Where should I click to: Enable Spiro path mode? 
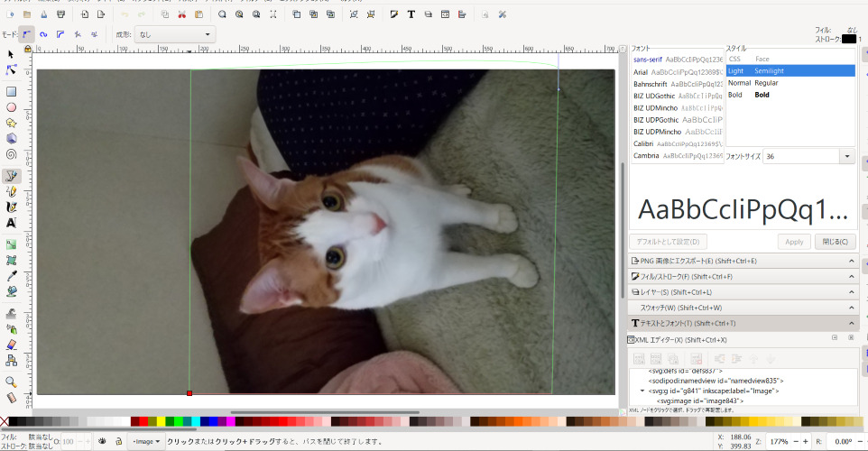click(43, 34)
